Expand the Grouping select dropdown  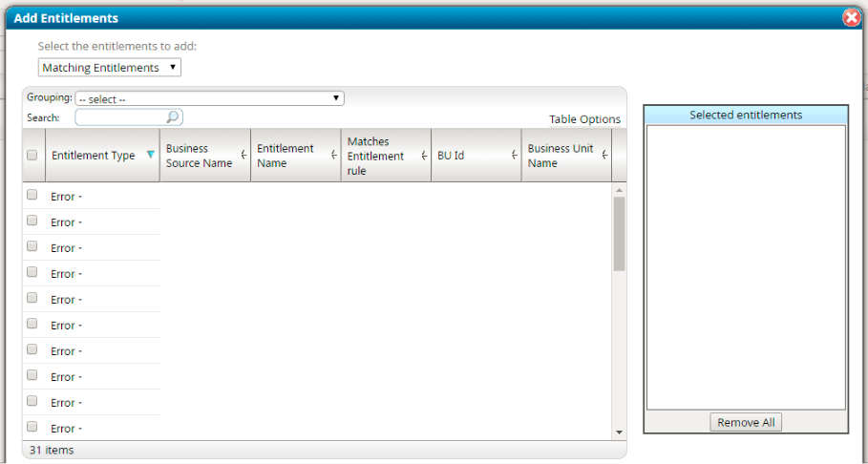click(209, 98)
